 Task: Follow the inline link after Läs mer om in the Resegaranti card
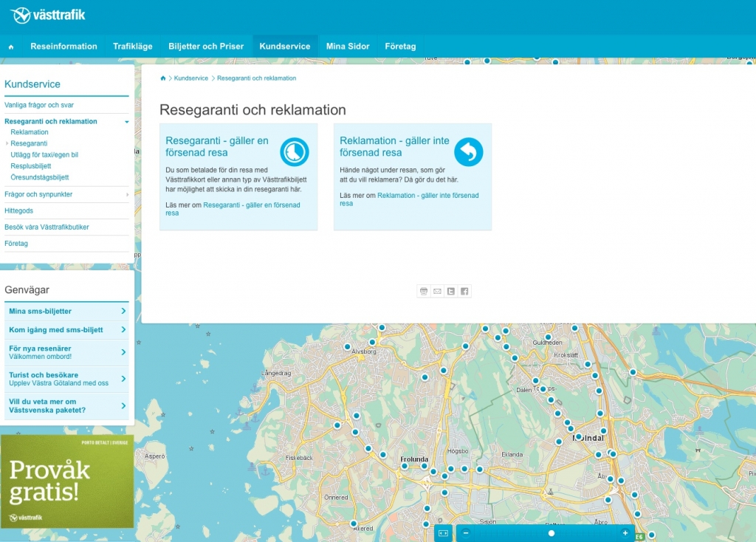click(233, 209)
